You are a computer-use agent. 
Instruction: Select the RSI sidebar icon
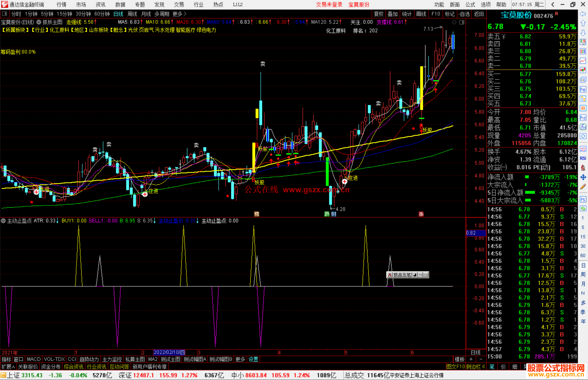tap(583, 158)
